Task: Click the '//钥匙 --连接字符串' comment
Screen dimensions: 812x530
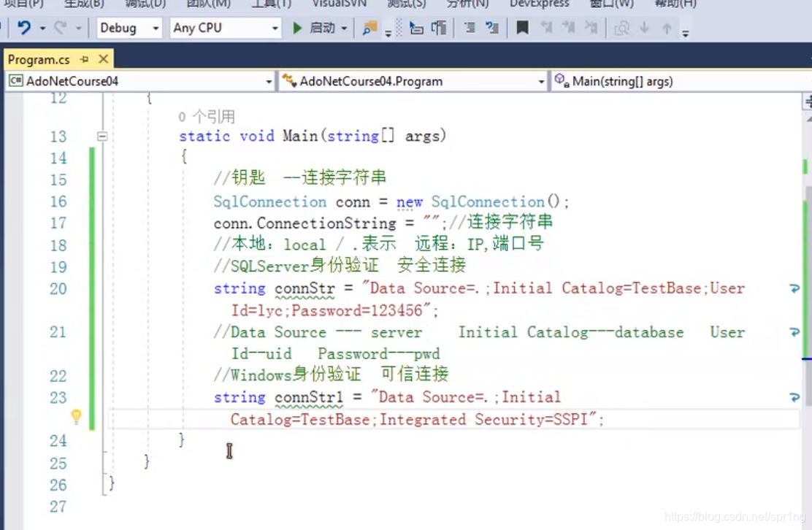Action: click(300, 177)
